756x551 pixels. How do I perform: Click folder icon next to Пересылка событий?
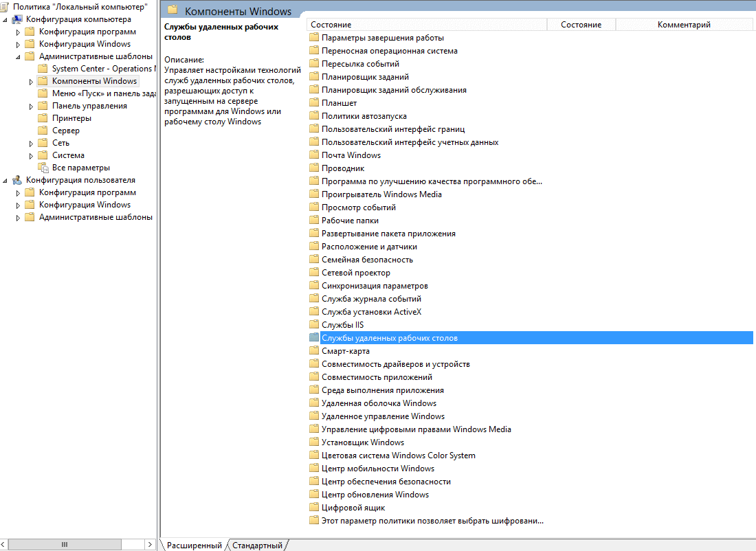[x=314, y=64]
